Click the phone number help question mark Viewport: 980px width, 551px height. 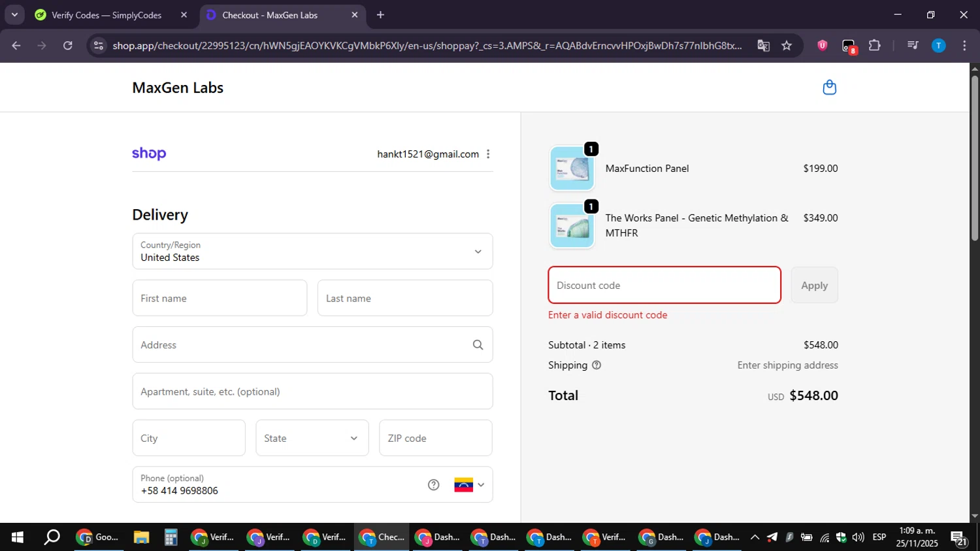pyautogui.click(x=434, y=484)
